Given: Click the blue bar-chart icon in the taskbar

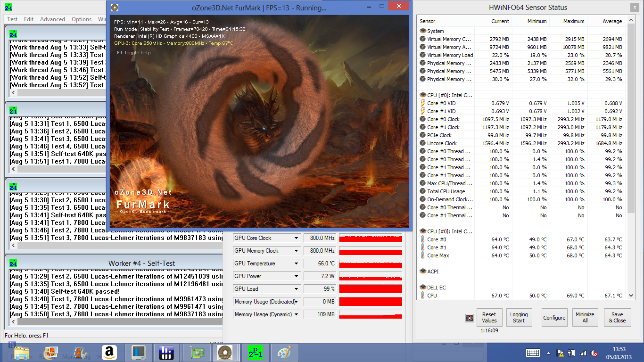Looking at the screenshot, I should (x=166, y=353).
